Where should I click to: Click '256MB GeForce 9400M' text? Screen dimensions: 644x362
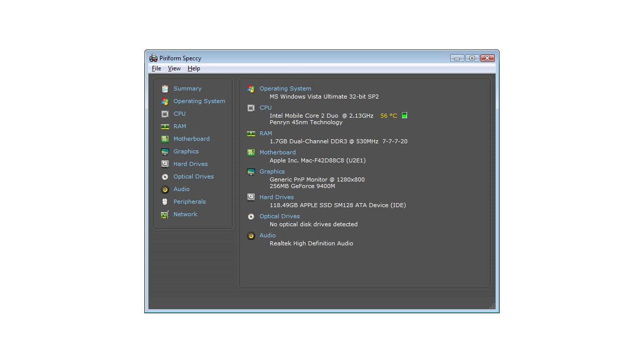coord(302,186)
